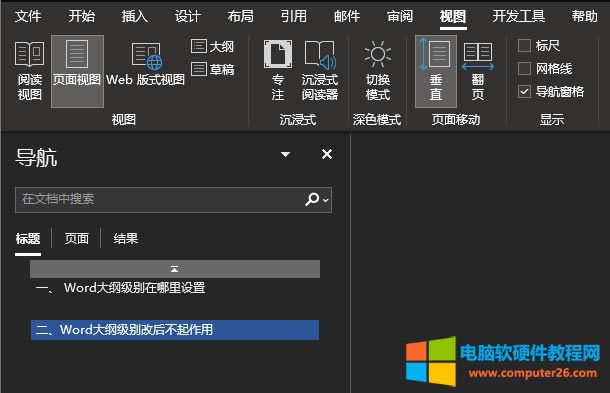The height and width of the screenshot is (393, 610).
Task: Go to heading 一、Word大纲级别在哪里设置
Action: tap(121, 288)
